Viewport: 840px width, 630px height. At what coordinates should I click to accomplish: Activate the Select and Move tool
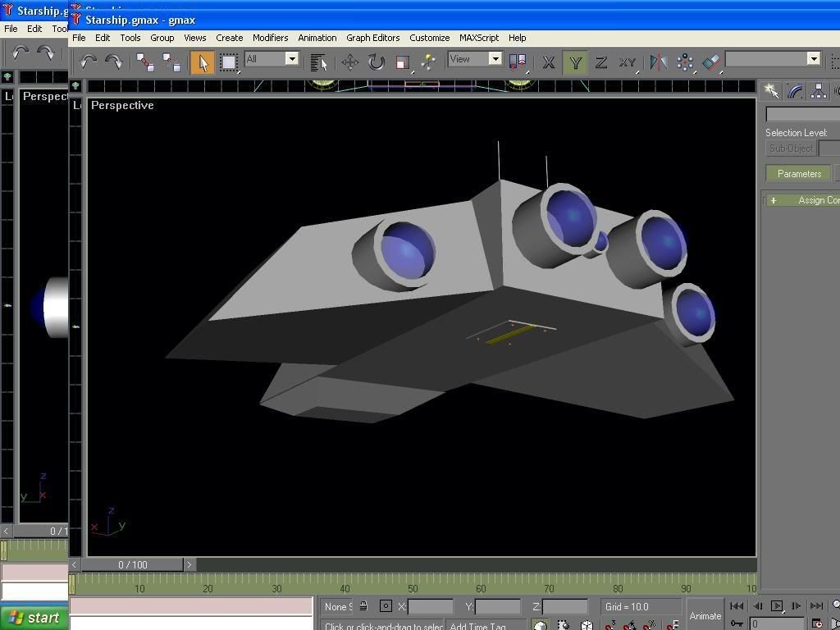(349, 62)
